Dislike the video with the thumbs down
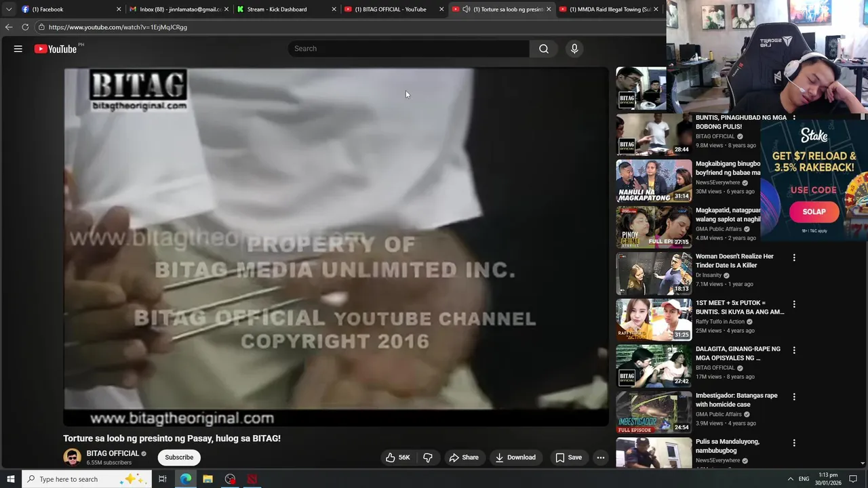The height and width of the screenshot is (488, 868). [428, 457]
